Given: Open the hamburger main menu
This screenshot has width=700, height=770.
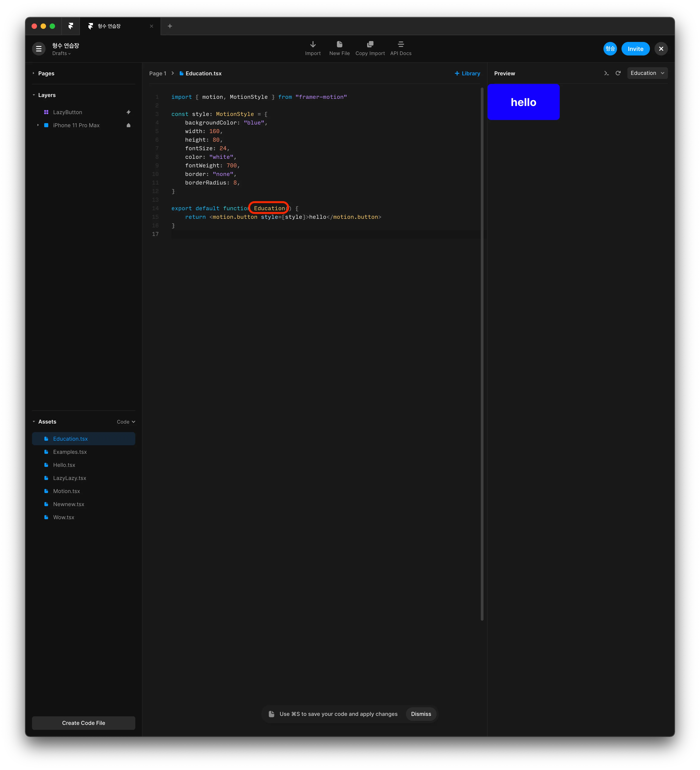Looking at the screenshot, I should point(39,48).
